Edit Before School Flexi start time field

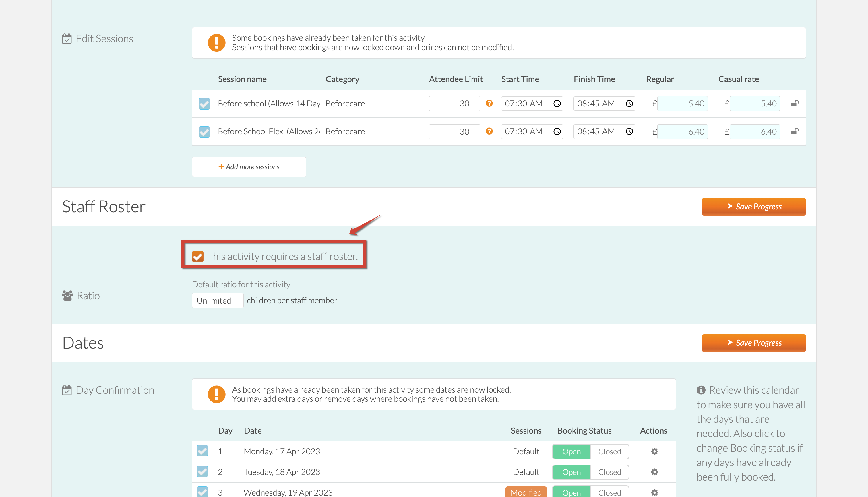pos(532,131)
